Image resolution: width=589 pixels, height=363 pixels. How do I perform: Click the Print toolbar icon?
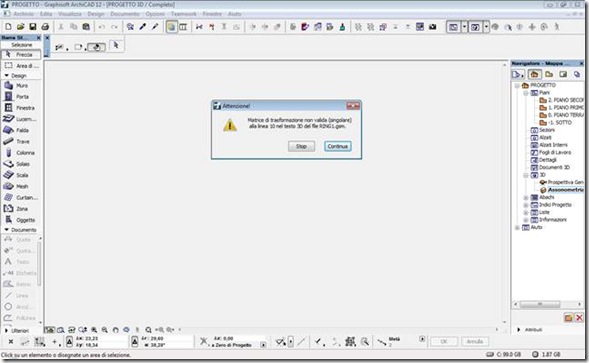(45, 27)
